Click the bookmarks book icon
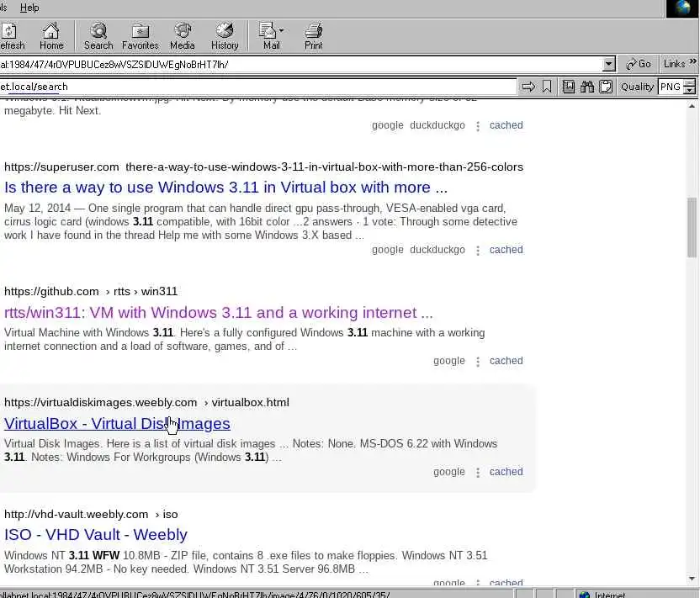Viewport: 700px width, 598px height. [568, 87]
